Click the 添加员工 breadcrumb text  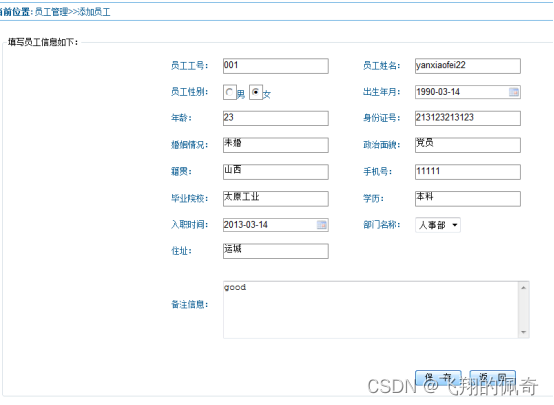point(94,12)
